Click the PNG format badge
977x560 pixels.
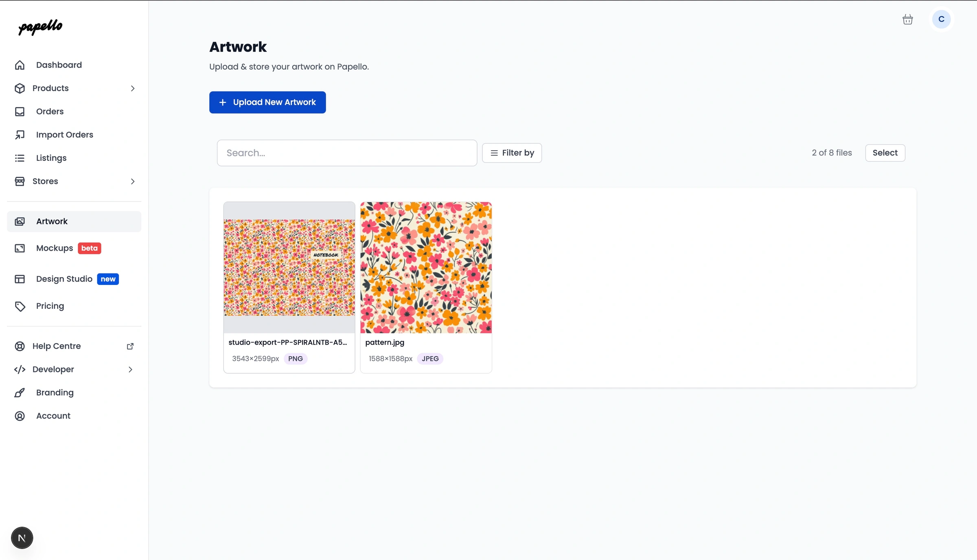(x=296, y=359)
